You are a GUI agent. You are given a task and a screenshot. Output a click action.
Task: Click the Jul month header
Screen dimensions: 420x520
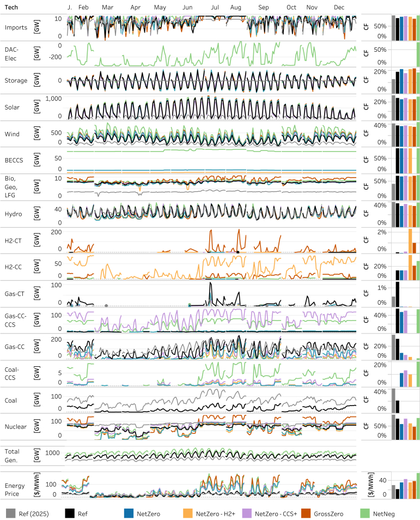[x=215, y=7]
